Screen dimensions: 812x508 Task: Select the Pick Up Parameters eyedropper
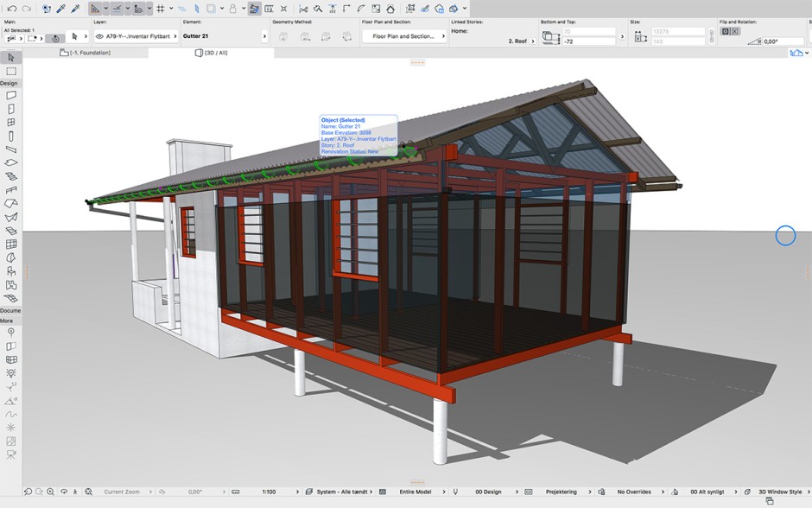60,9
